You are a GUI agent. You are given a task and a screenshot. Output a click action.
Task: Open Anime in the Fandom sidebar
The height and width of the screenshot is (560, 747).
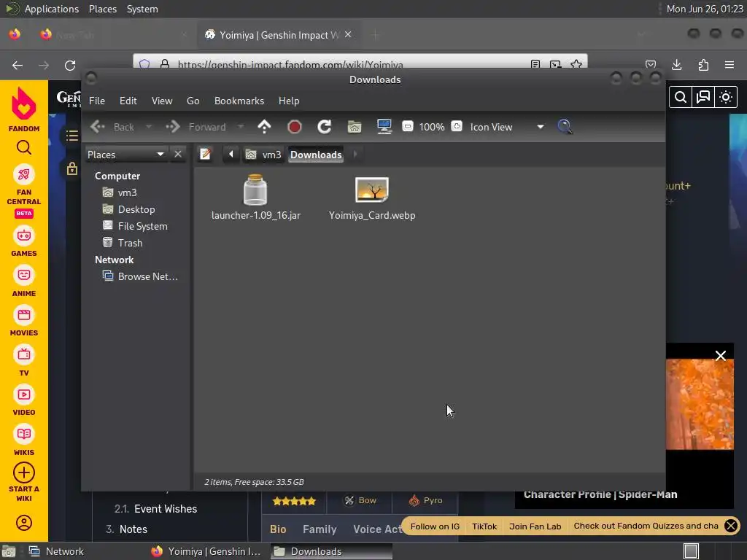tap(24, 282)
